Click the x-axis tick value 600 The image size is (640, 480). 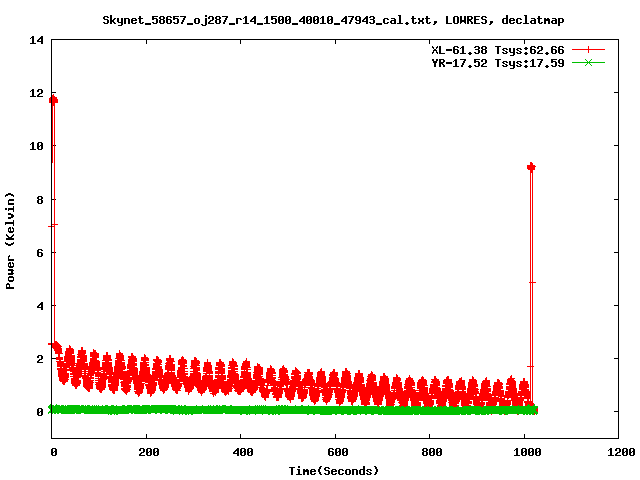[x=338, y=452]
